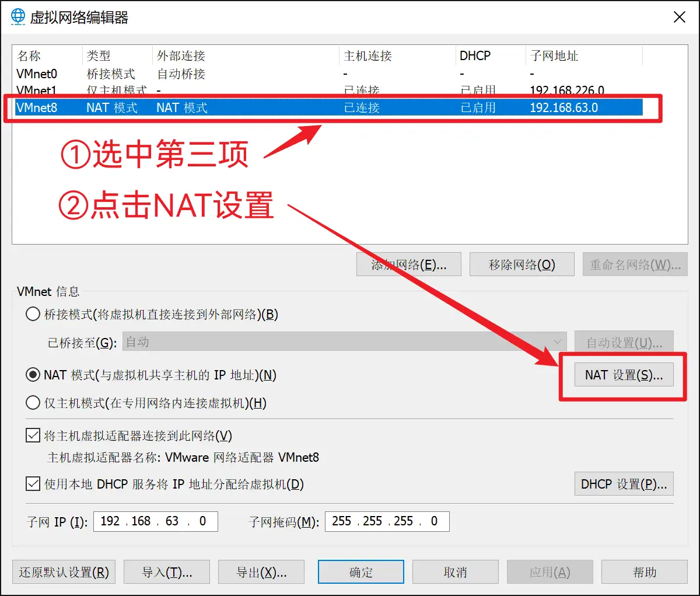Click the Virtual Network Editor globe icon
Image resolution: width=700 pixels, height=596 pixels.
pyautogui.click(x=18, y=16)
